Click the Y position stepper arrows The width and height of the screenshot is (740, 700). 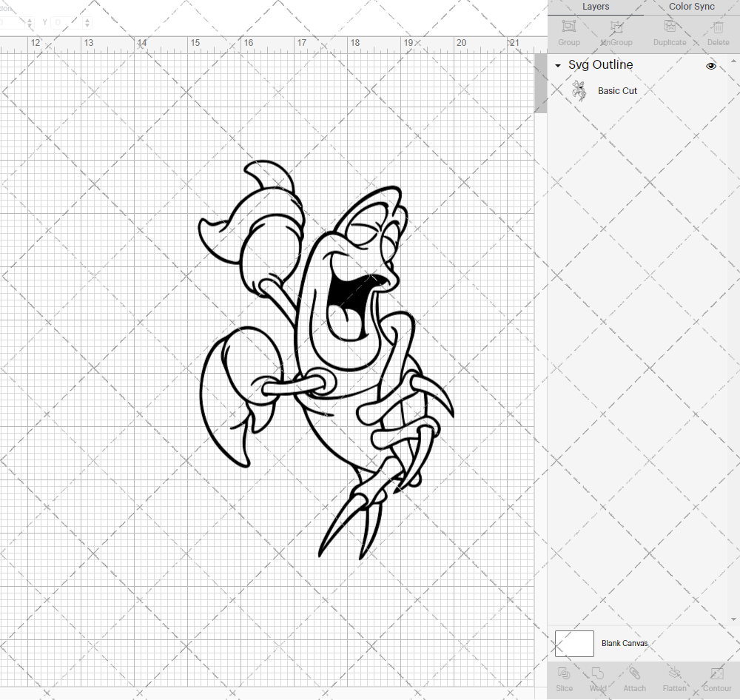[x=87, y=22]
